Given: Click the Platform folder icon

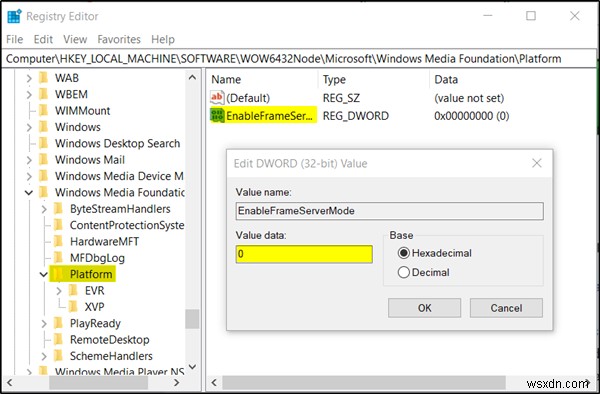Looking at the screenshot, I should (x=59, y=274).
